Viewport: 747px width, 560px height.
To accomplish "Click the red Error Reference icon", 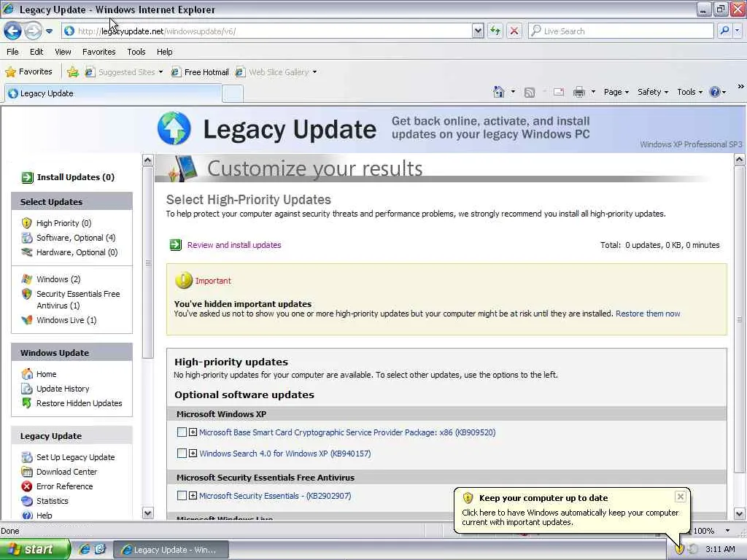I will click(x=27, y=486).
